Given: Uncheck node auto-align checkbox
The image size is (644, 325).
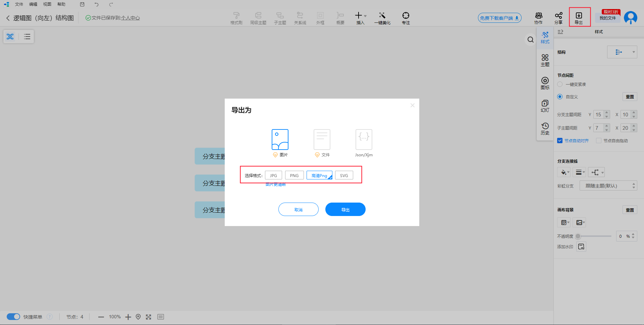Looking at the screenshot, I should [560, 141].
